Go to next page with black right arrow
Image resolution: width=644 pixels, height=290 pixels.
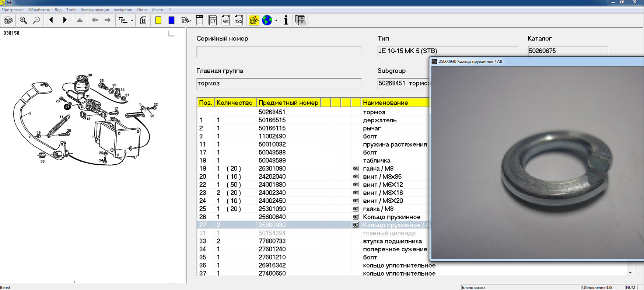[65, 20]
